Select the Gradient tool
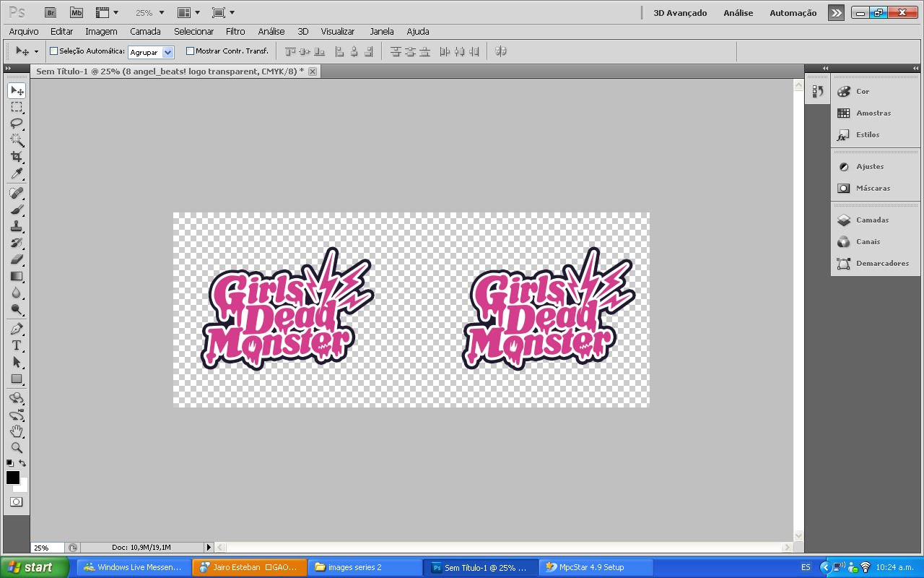Image resolution: width=924 pixels, height=578 pixels. click(17, 276)
